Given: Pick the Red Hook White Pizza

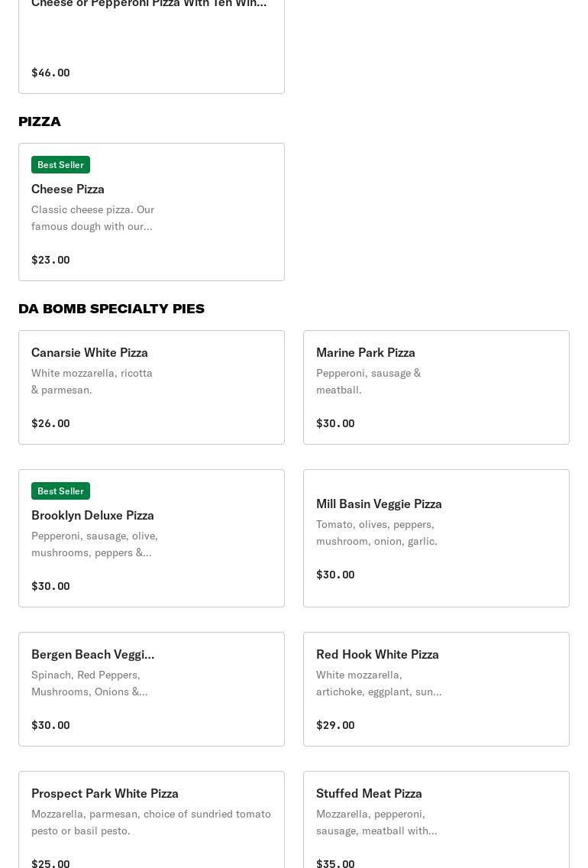Looking at the screenshot, I should (x=436, y=689).
